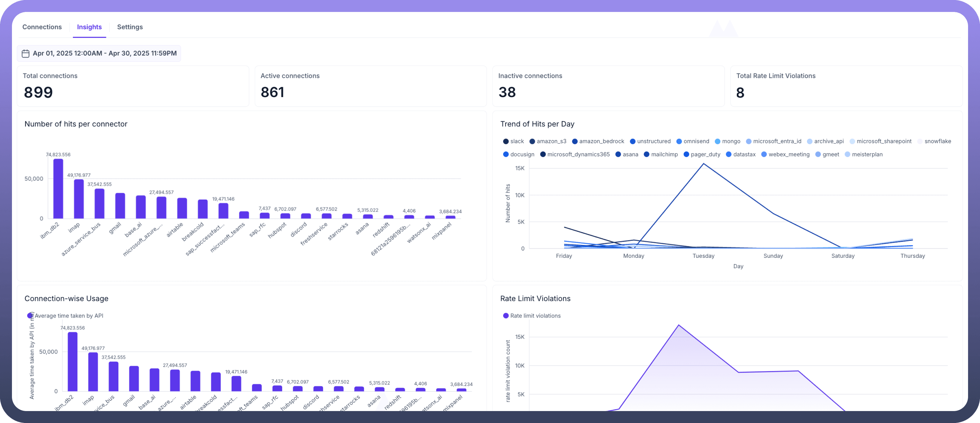This screenshot has width=980, height=423.
Task: Toggle amazon_bedrock legend entry
Action: coord(575,142)
